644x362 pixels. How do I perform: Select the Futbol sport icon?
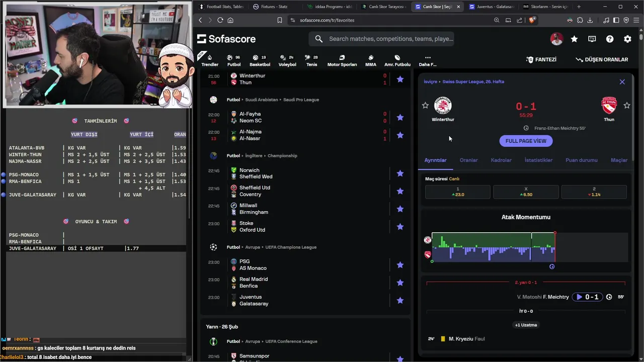(x=233, y=60)
